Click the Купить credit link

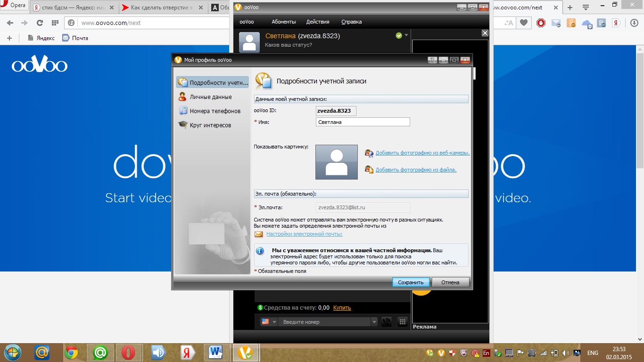pos(342,308)
